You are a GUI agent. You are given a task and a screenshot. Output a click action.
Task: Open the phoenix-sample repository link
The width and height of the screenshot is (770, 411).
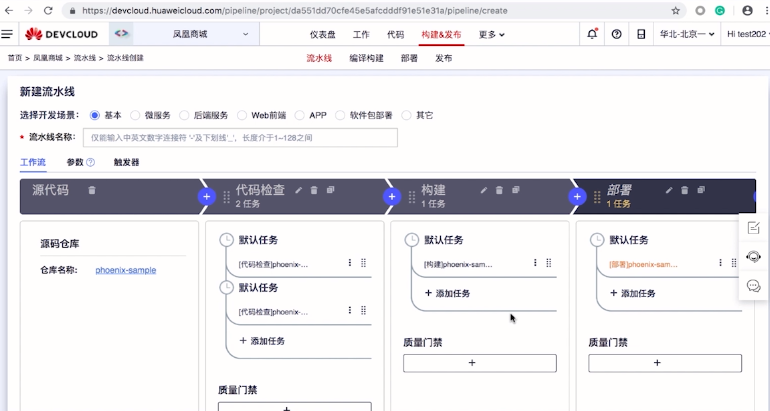point(126,270)
